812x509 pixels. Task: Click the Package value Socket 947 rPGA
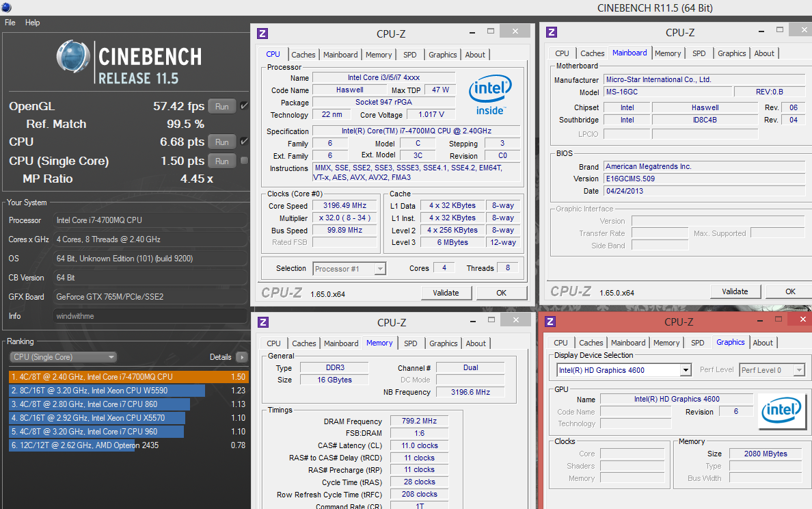click(x=383, y=103)
